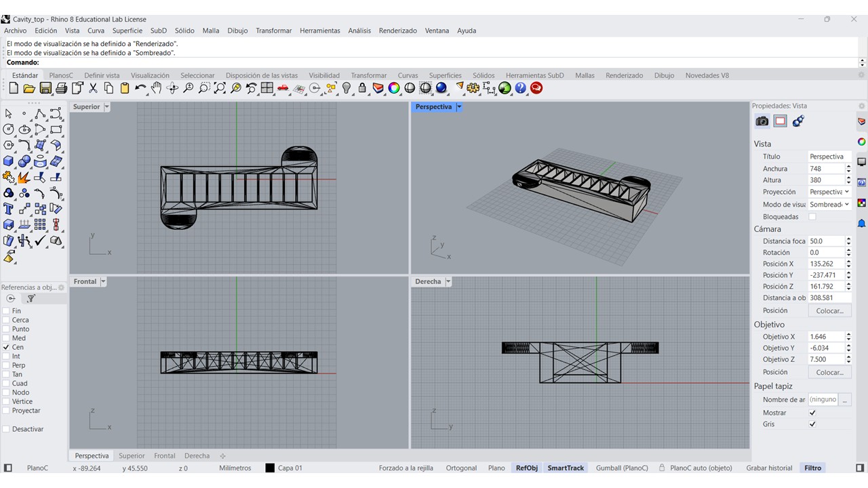Enable the Fin object snap checkbox

[6, 311]
